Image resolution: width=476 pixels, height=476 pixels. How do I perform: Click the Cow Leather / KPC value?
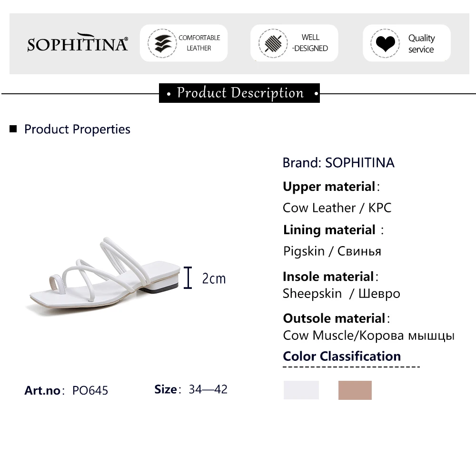337,208
